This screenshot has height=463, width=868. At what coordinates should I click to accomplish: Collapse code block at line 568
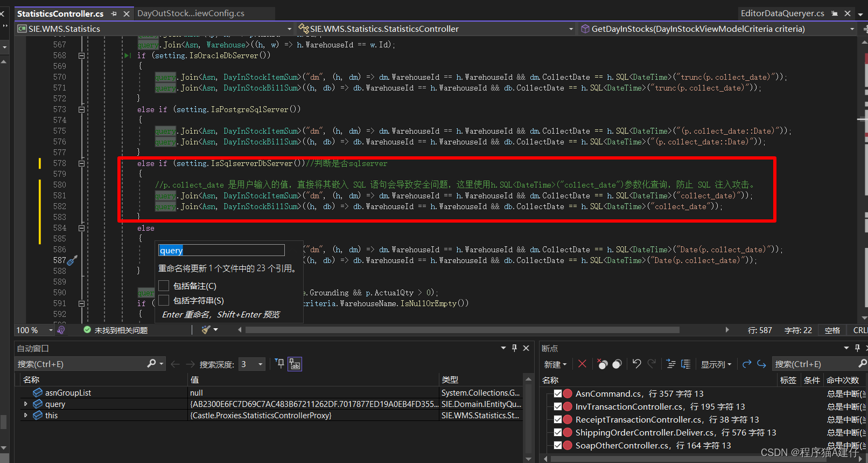pyautogui.click(x=82, y=56)
